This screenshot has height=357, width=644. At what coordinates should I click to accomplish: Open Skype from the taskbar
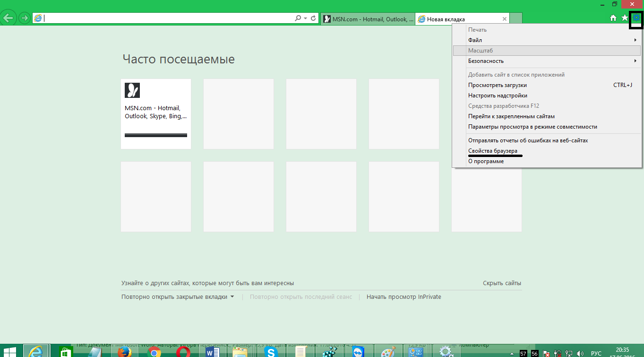pyautogui.click(x=271, y=352)
